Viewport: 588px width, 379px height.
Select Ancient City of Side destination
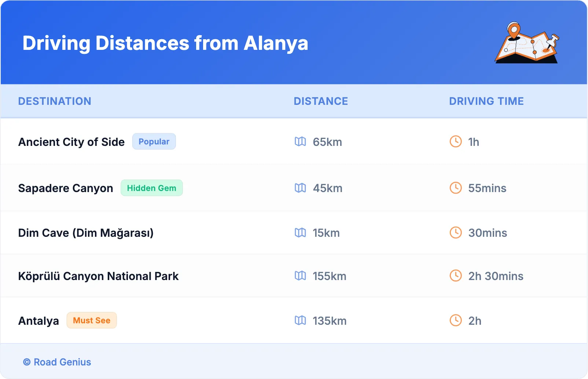click(x=71, y=142)
